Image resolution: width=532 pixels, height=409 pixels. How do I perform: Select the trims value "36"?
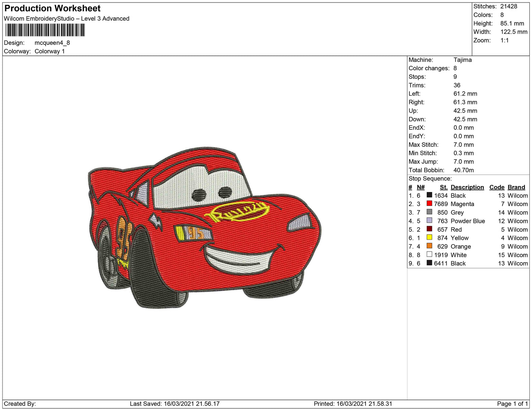pos(457,85)
